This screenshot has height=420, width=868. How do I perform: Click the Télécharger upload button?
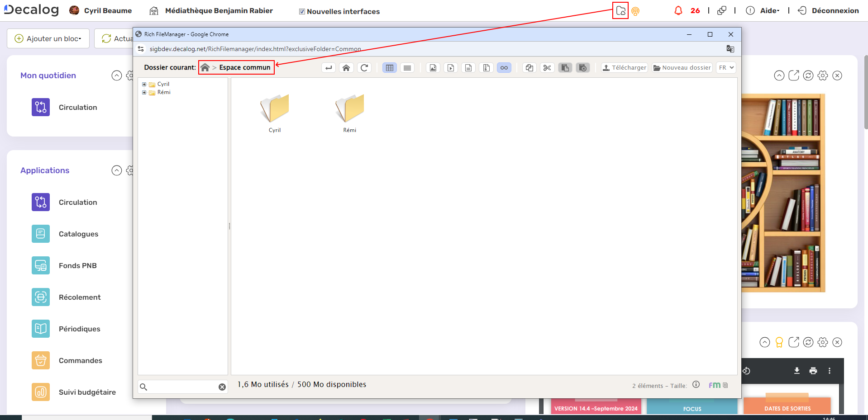point(624,68)
